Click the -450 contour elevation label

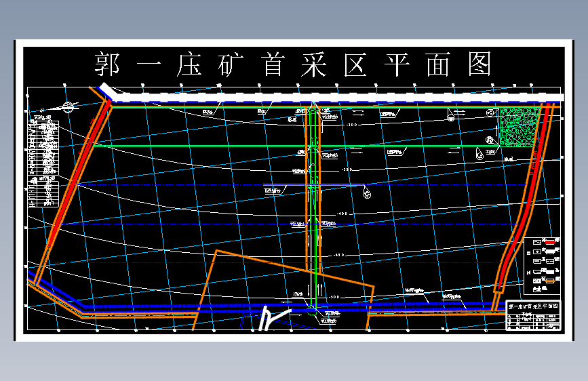click(x=338, y=255)
